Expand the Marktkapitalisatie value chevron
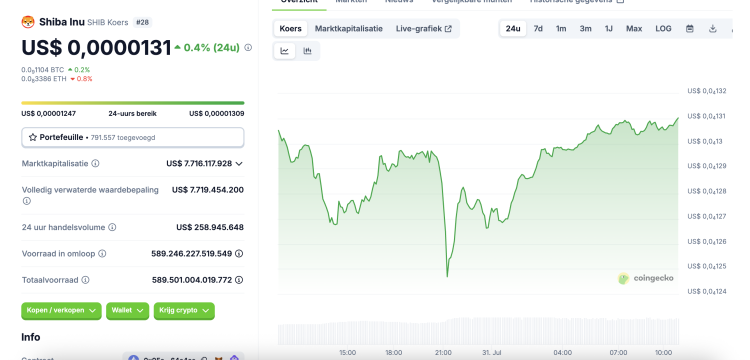Screen dimensions: 750x360 coord(239,164)
